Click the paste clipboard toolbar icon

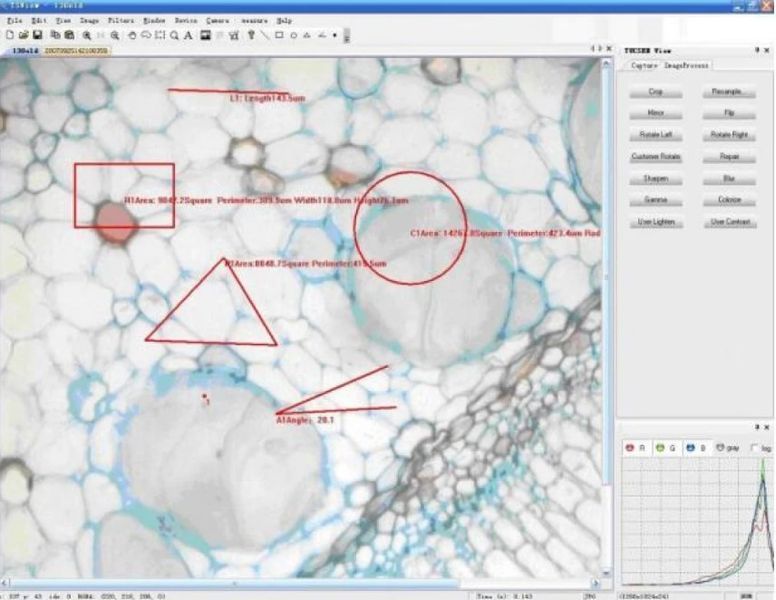(x=69, y=35)
